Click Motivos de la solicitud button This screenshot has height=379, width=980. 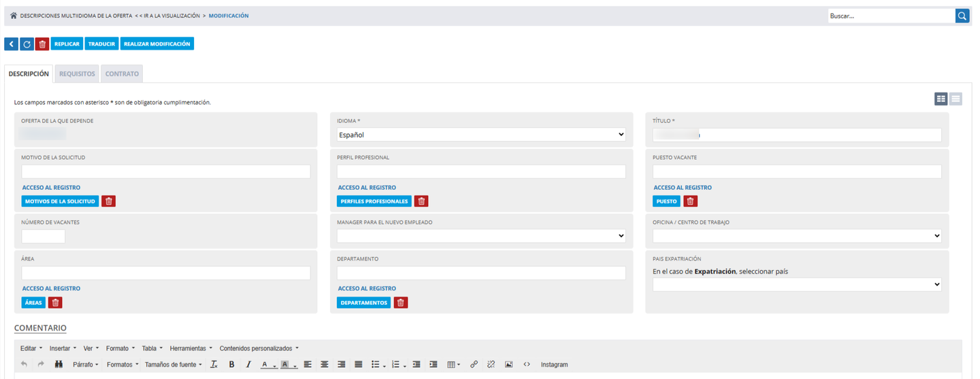(60, 201)
